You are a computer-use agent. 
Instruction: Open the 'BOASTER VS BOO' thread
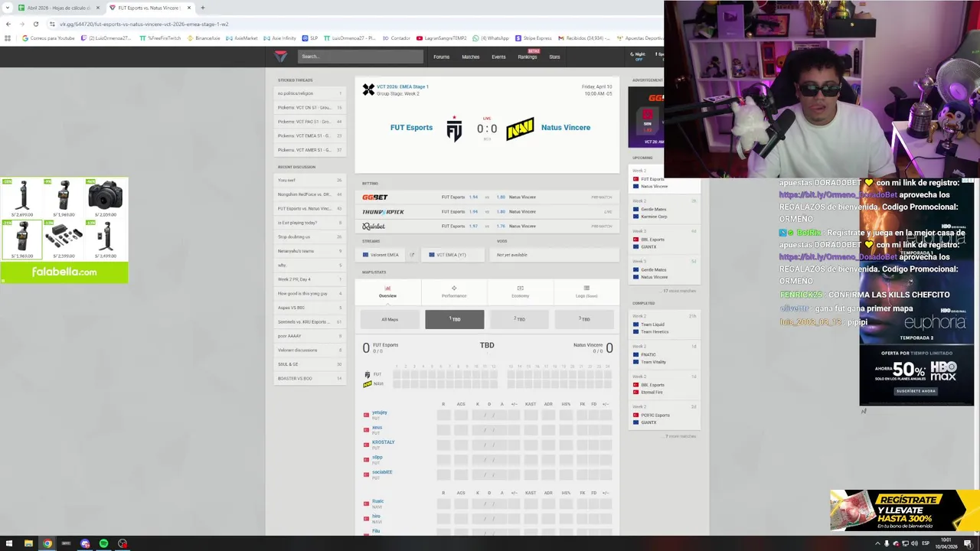pyautogui.click(x=310, y=378)
